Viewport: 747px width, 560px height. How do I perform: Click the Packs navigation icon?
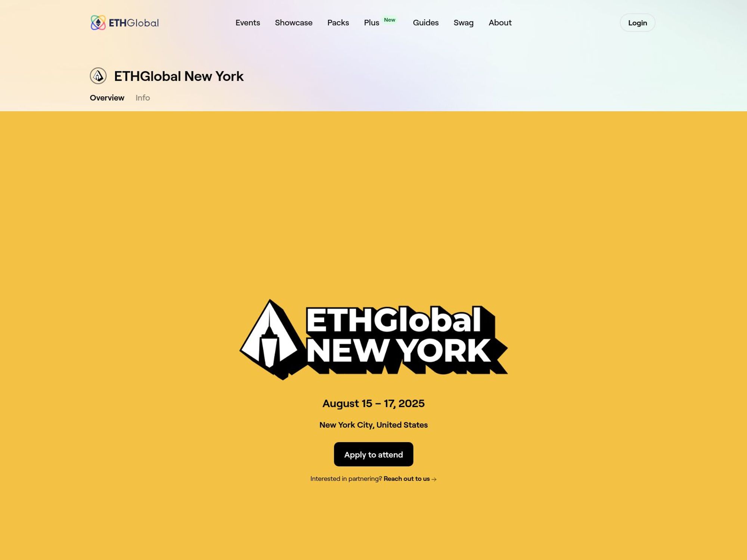(x=338, y=22)
